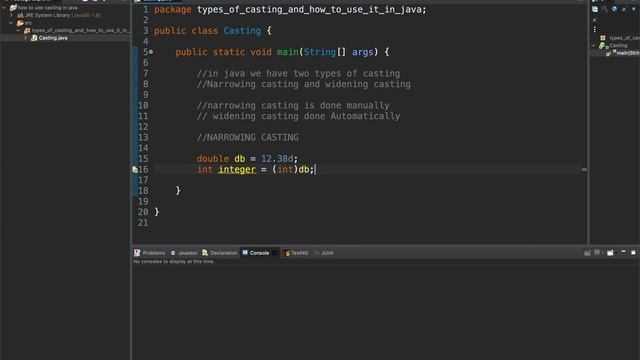Image resolution: width=640 pixels, height=360 pixels.
Task: Click the '12.38d' value on line 15
Action: point(277,159)
